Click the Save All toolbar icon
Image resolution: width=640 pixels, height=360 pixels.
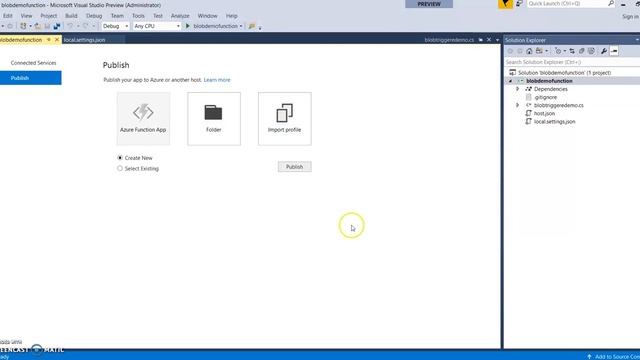pyautogui.click(x=57, y=26)
